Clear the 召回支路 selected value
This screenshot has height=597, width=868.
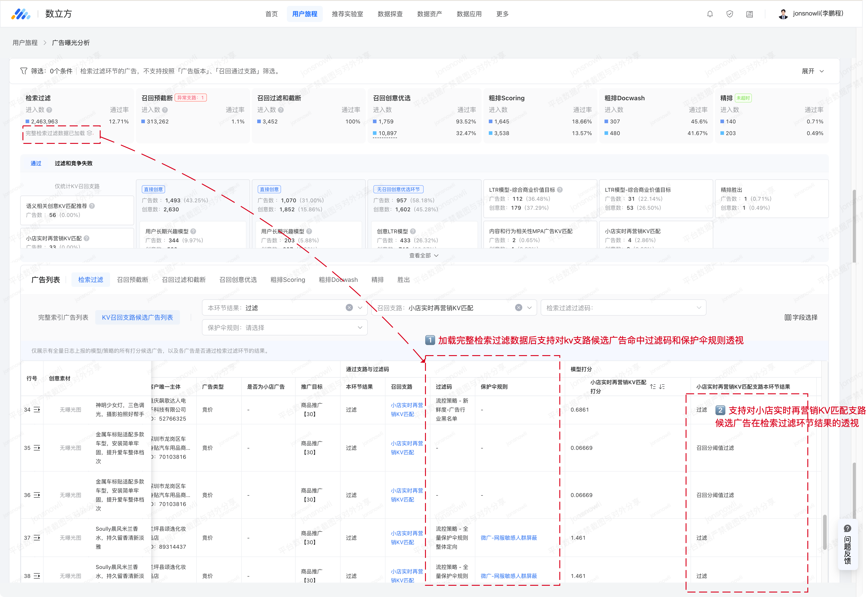click(x=518, y=307)
